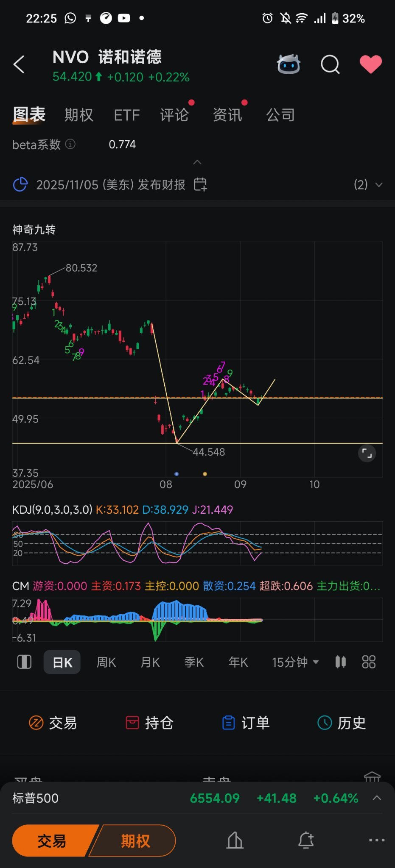This screenshot has height=868, width=395.
Task: Open the 评论 tab
Action: (174, 115)
